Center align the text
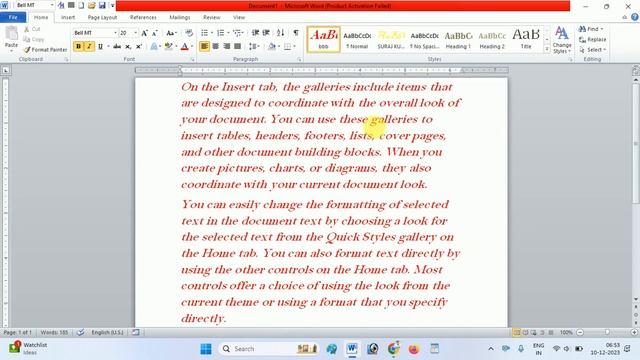The height and width of the screenshot is (360, 640). [216, 47]
